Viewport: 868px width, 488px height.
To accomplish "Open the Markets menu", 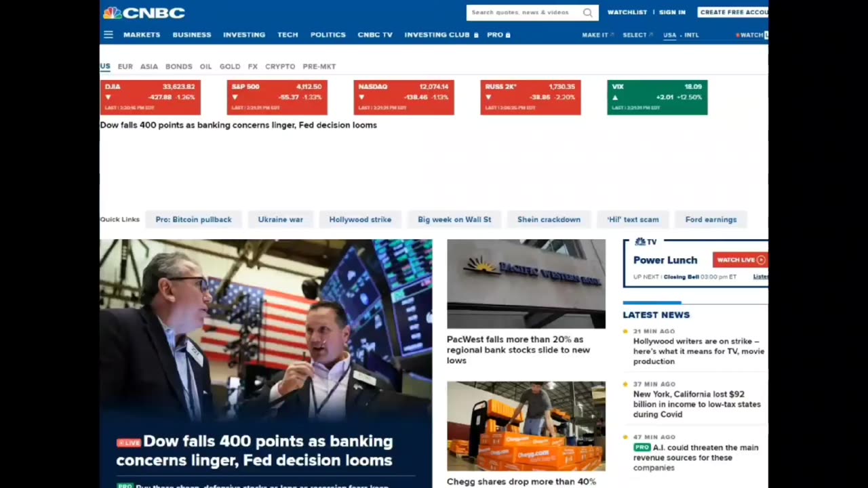I will [142, 35].
